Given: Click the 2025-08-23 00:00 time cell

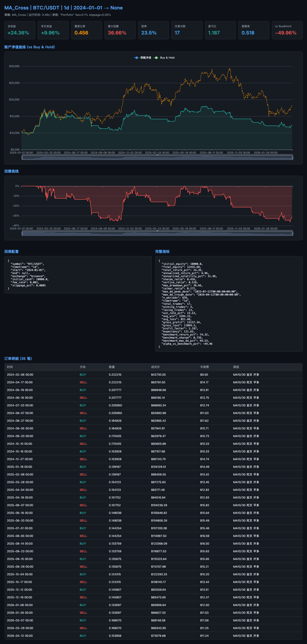Looking at the screenshot, I should (x=20, y=551).
